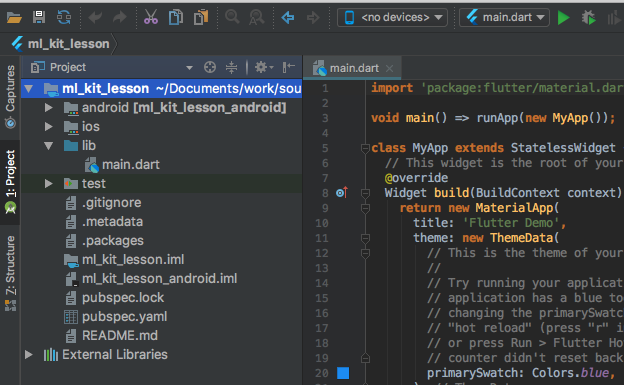Click the Redo arrow icon
Image resolution: width=624 pixels, height=385 pixels.
(119, 18)
